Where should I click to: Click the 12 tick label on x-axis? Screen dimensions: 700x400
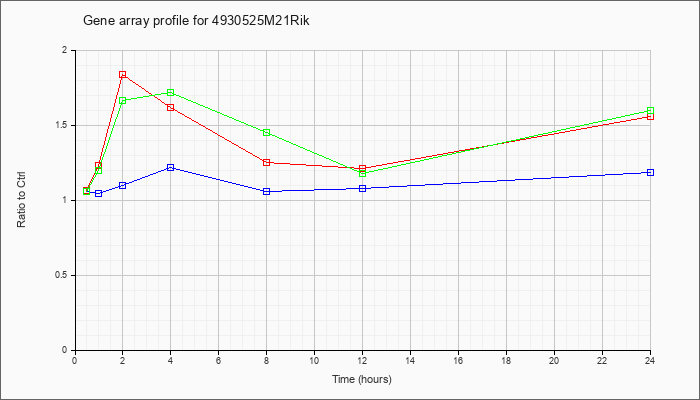coord(362,360)
